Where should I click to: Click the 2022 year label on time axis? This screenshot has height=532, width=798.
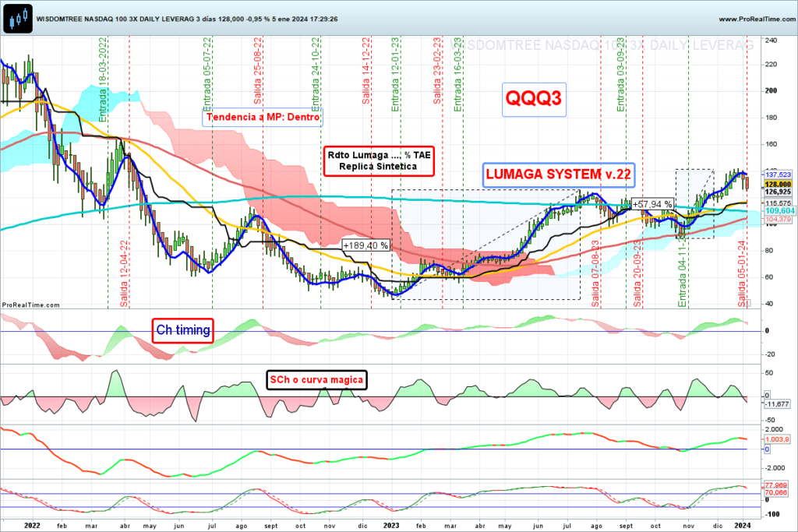tap(32, 526)
